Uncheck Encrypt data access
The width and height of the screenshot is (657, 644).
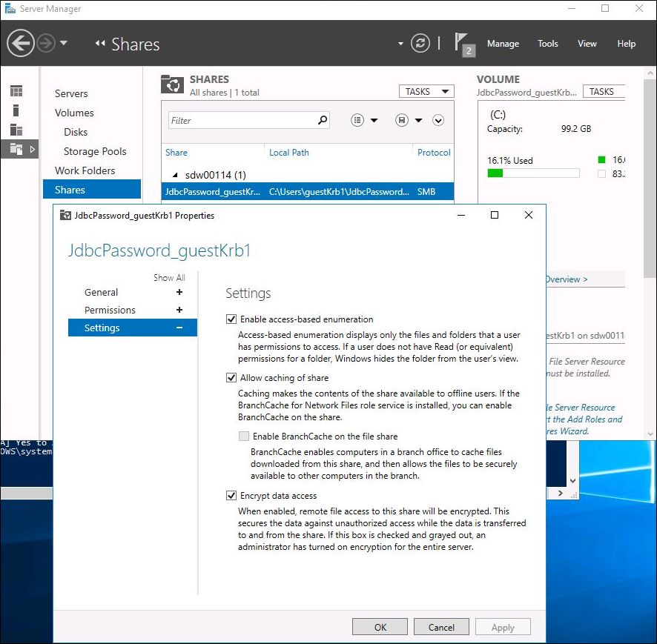click(231, 496)
